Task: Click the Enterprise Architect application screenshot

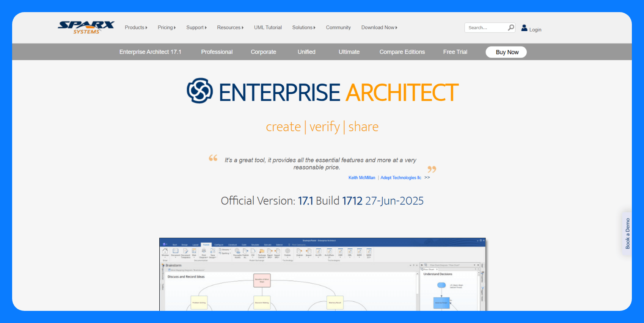Action: (x=322, y=274)
